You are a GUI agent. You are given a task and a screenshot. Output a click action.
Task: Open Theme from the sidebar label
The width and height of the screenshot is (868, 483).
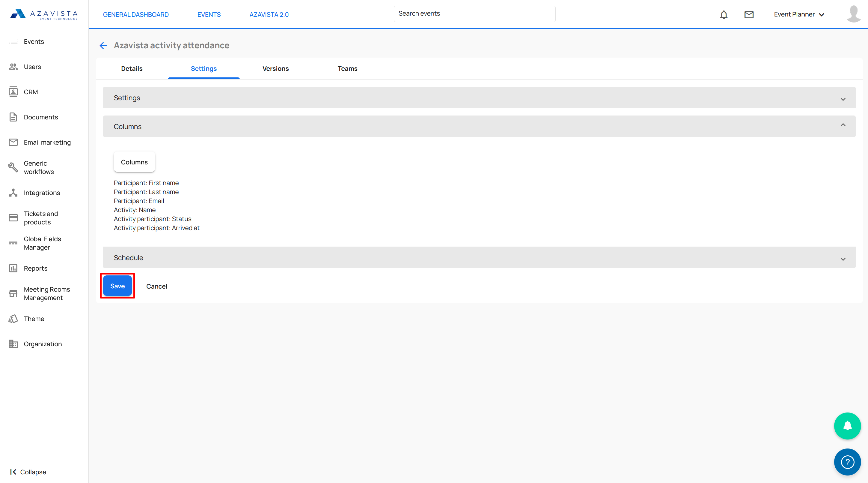(x=34, y=319)
